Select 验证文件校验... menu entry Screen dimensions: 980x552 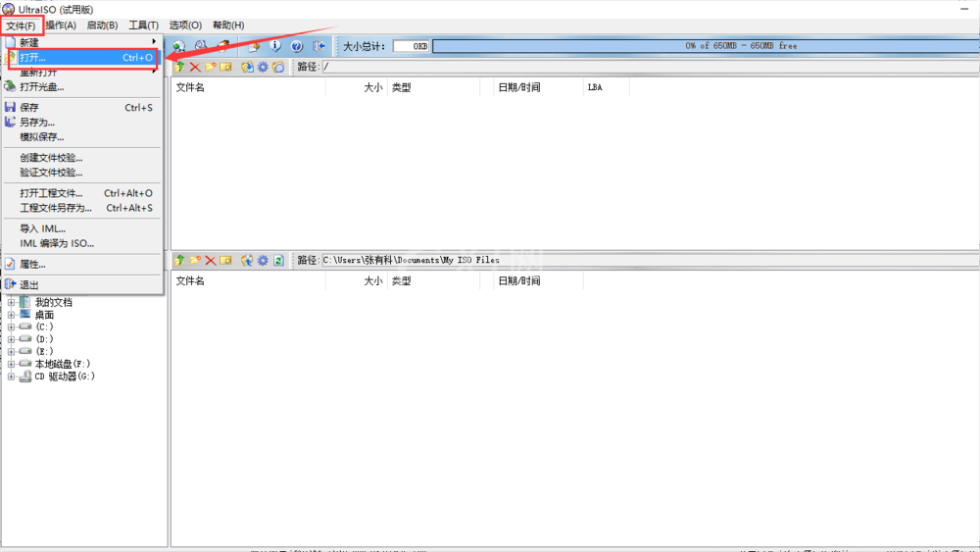tap(82, 173)
